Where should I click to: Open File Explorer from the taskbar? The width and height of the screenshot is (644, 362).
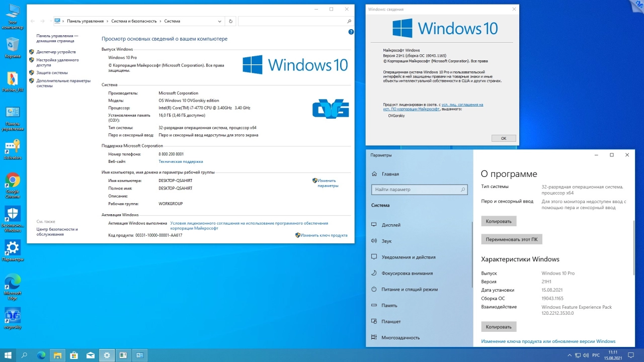coord(57,355)
